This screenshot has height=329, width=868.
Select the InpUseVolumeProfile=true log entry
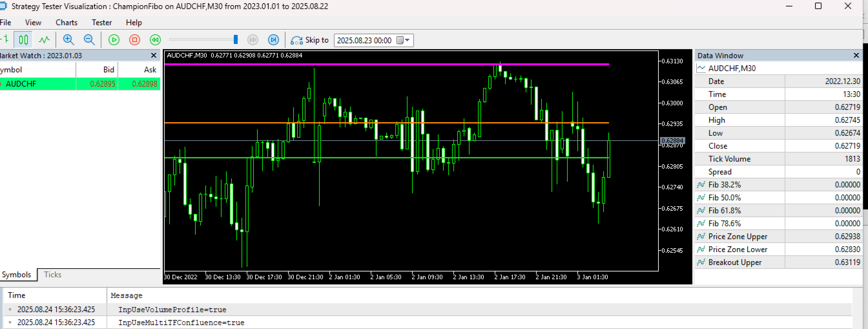click(x=172, y=310)
